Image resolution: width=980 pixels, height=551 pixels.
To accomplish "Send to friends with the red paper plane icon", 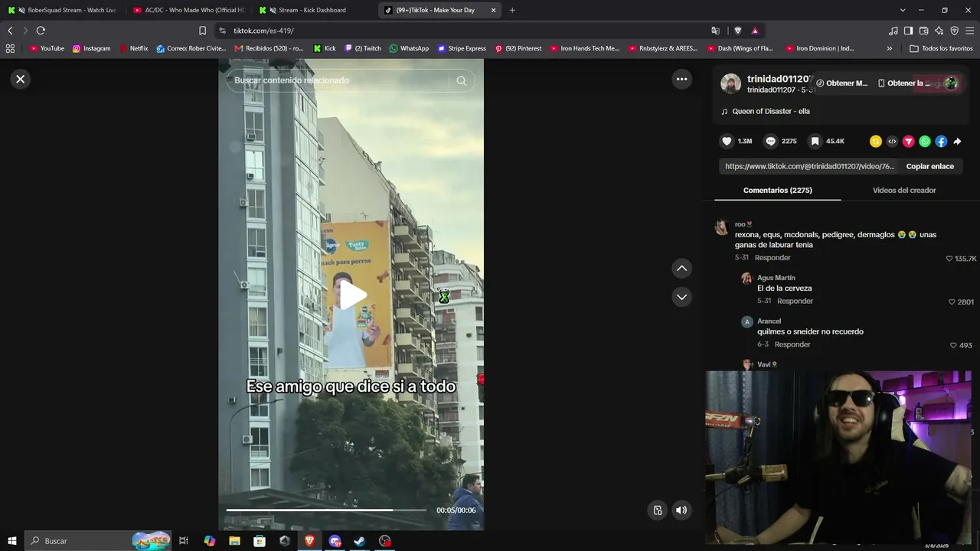I will (909, 142).
